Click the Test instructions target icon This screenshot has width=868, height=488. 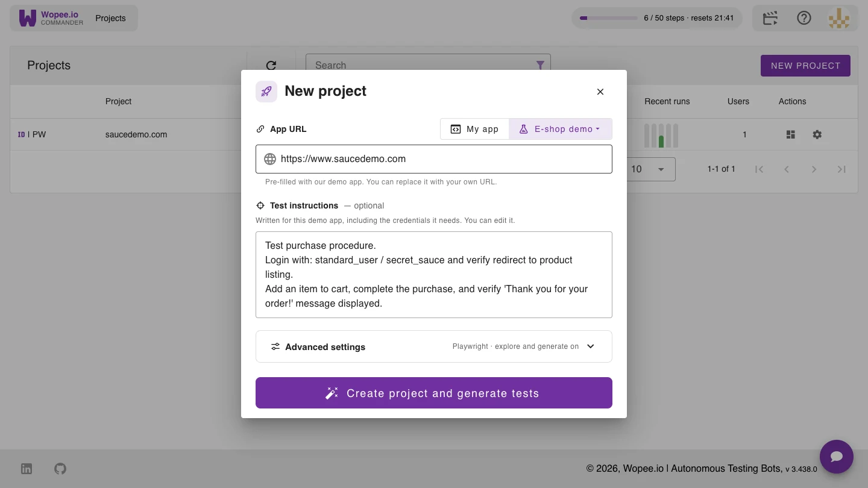click(260, 205)
